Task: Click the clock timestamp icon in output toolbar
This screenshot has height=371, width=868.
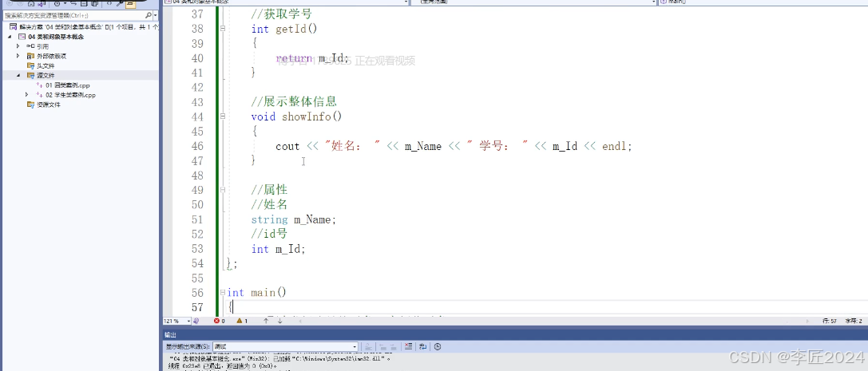Action: [x=438, y=347]
